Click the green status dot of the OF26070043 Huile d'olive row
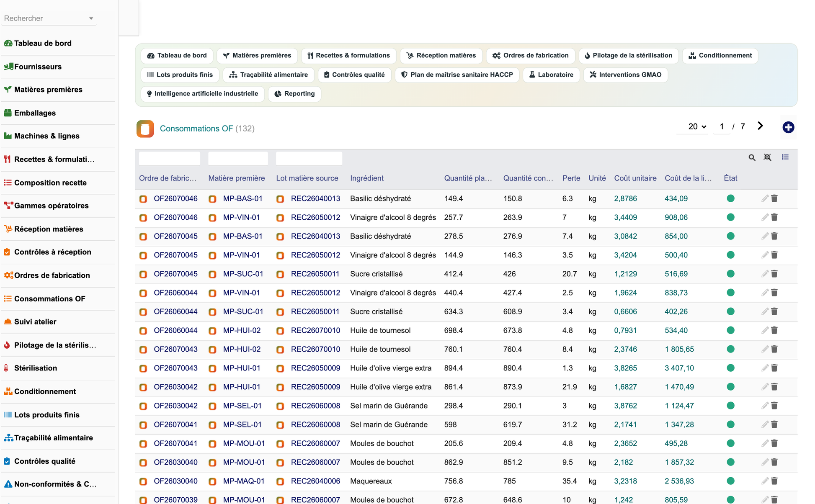The height and width of the screenshot is (504, 815). point(730,368)
